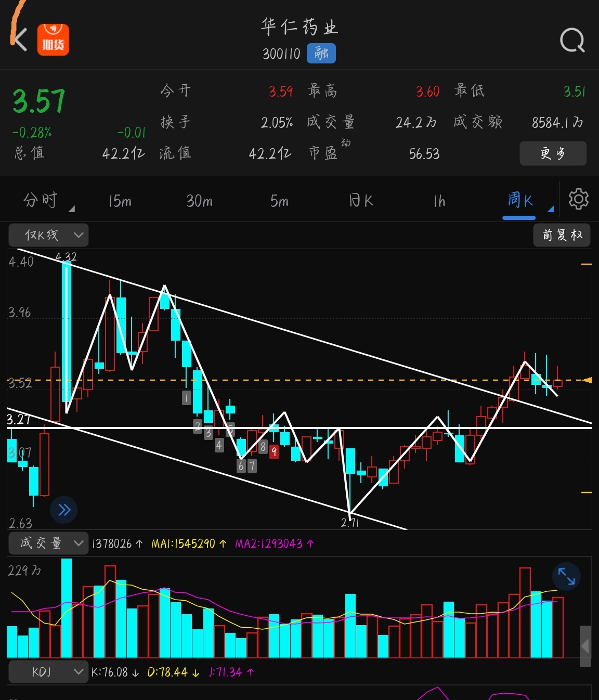Tap the D:78.44 KDJ value
The width and height of the screenshot is (599, 700).
[x=174, y=672]
